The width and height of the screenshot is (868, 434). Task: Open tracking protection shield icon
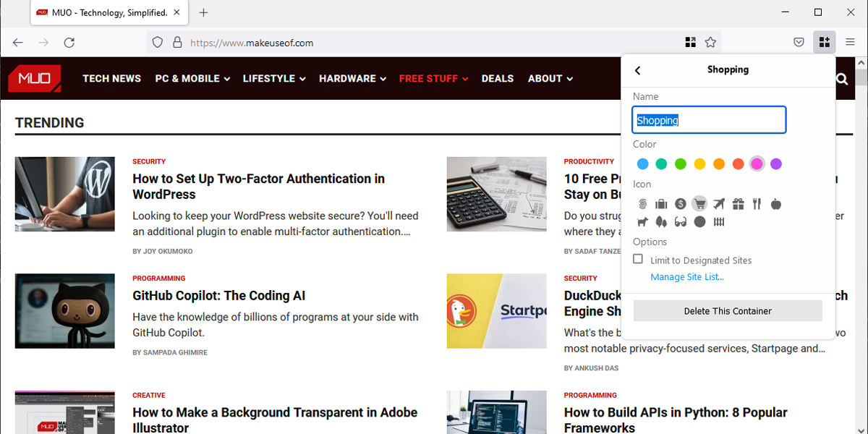(x=158, y=43)
